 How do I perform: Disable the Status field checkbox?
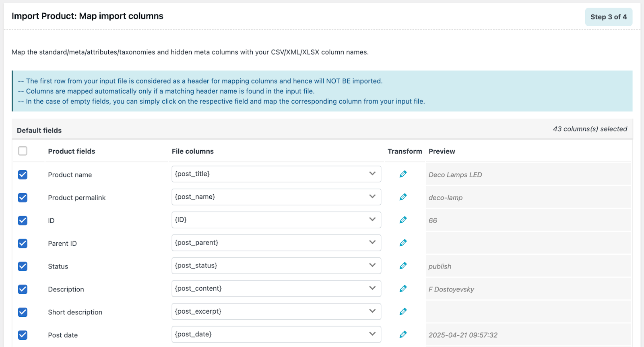tap(23, 266)
